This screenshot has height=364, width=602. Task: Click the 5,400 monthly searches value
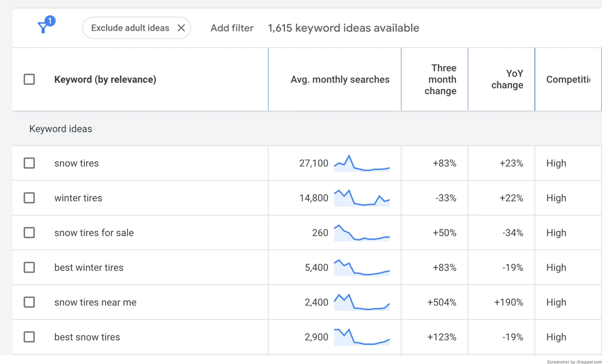pos(316,267)
